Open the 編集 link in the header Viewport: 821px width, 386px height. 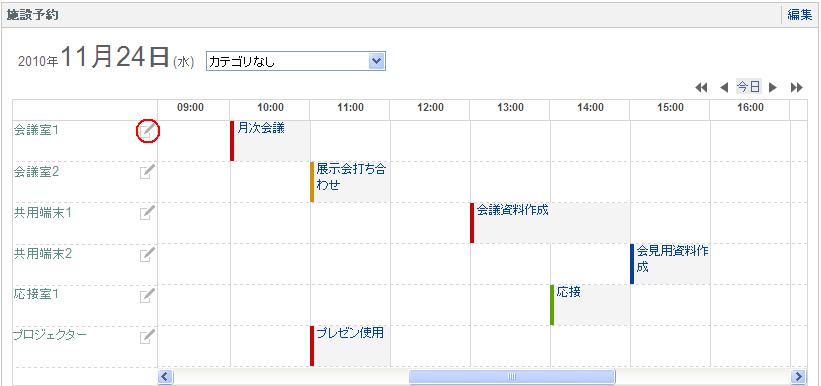[x=800, y=15]
